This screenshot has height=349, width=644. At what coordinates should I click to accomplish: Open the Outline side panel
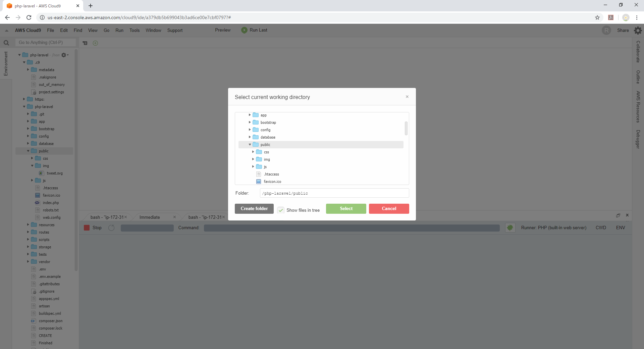click(x=638, y=77)
